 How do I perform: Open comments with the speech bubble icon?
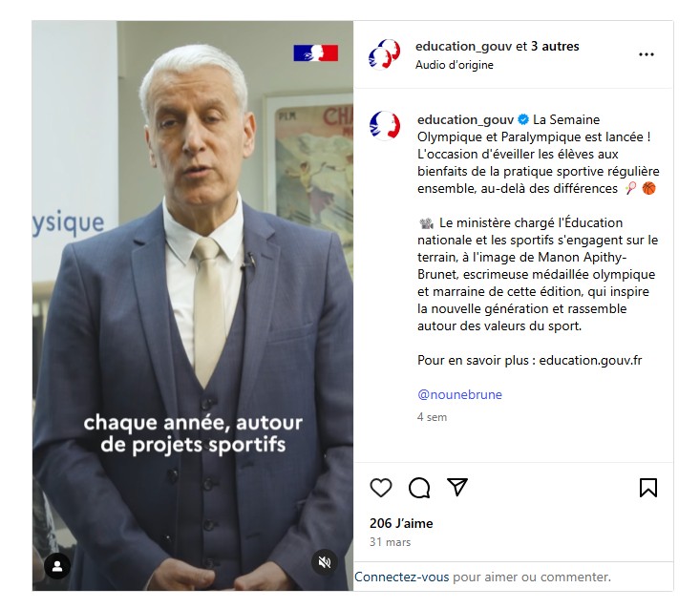click(419, 487)
